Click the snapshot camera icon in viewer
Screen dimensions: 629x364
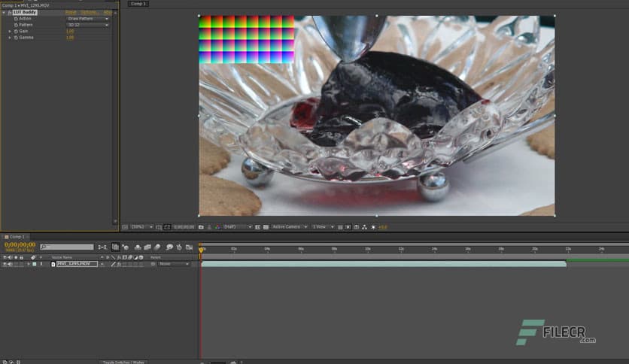click(201, 226)
